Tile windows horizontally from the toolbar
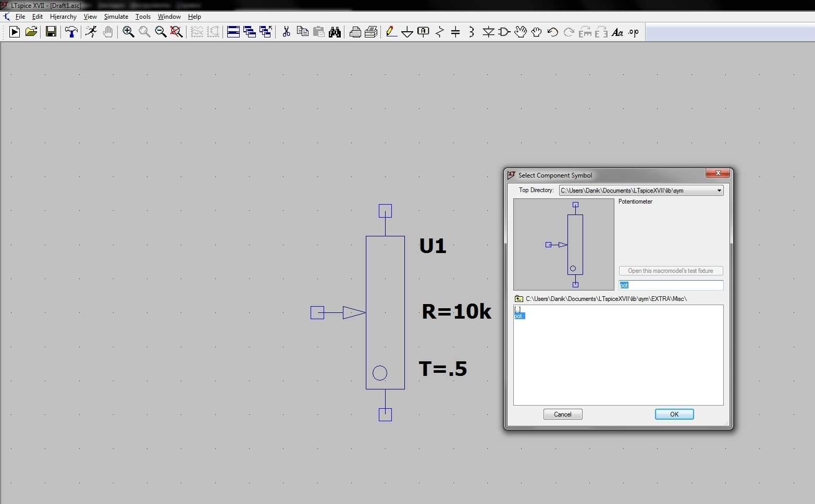Viewport: 815px width, 504px height. 233,32
